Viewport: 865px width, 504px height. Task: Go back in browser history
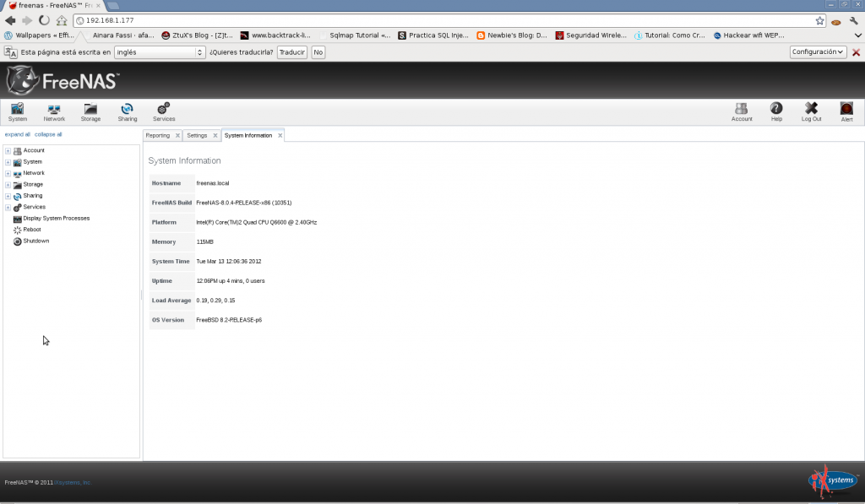click(10, 20)
